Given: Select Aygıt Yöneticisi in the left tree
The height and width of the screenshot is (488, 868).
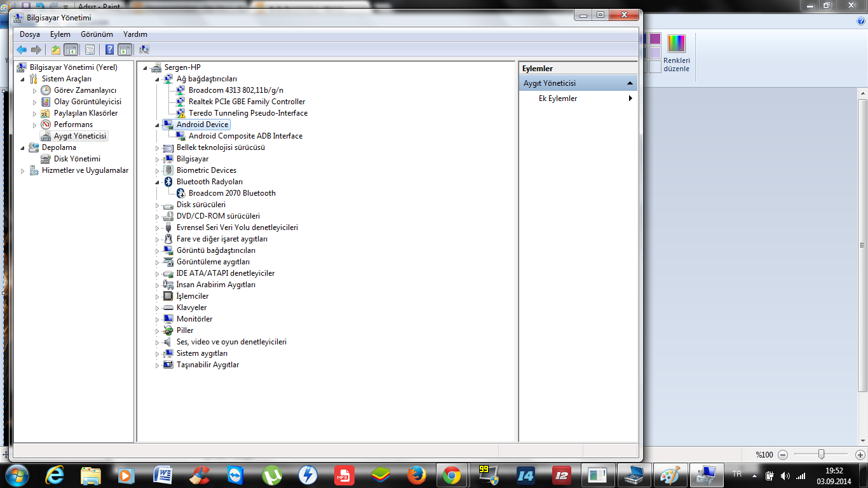Looking at the screenshot, I should coord(80,136).
